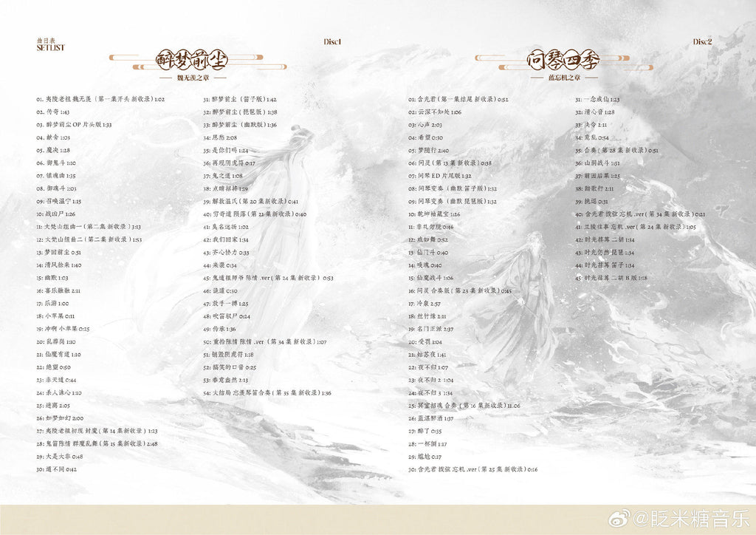Click the Disc2 label
The height and width of the screenshot is (535, 756).
(x=702, y=41)
